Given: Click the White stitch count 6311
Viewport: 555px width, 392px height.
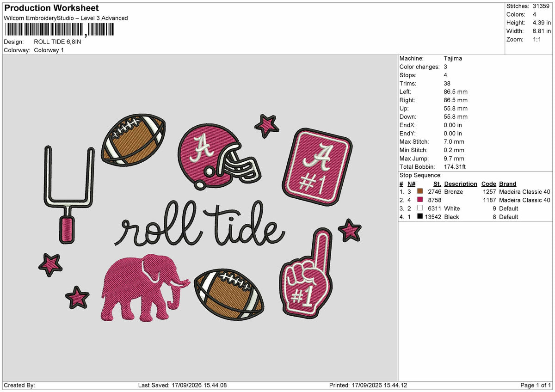Looking at the screenshot, I should [x=435, y=208].
